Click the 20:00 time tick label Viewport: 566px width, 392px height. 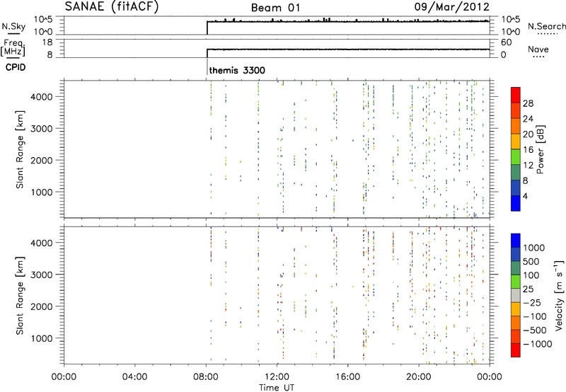(419, 377)
